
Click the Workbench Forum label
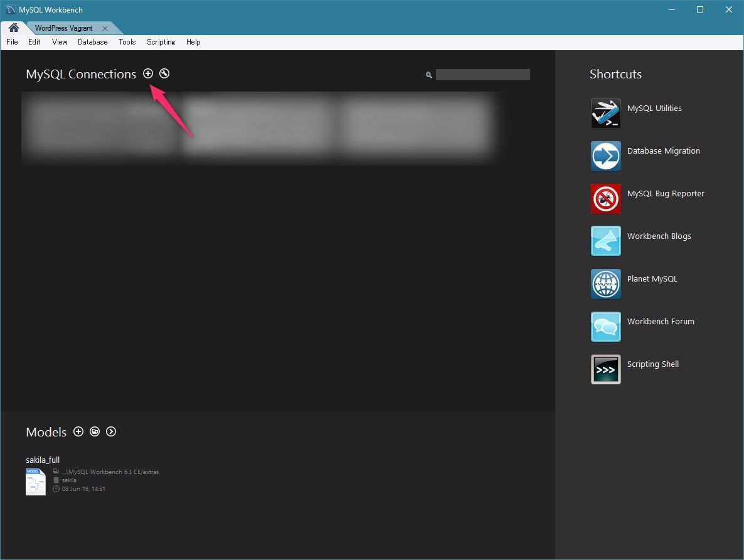[x=661, y=322]
